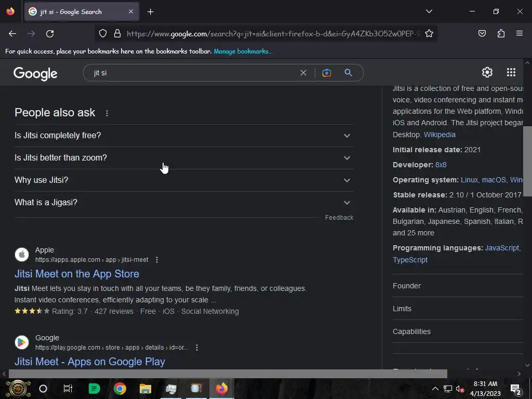Search by image using the camera icon

coord(326,73)
